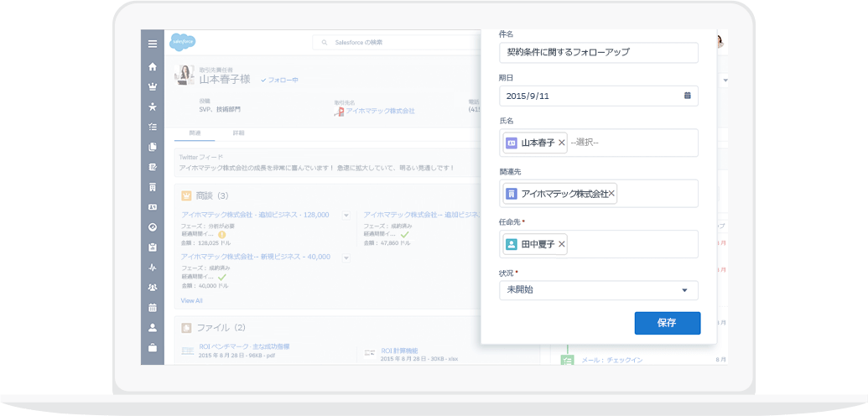Open the hamburger navigation menu
The width and height of the screenshot is (868, 416).
click(x=153, y=44)
